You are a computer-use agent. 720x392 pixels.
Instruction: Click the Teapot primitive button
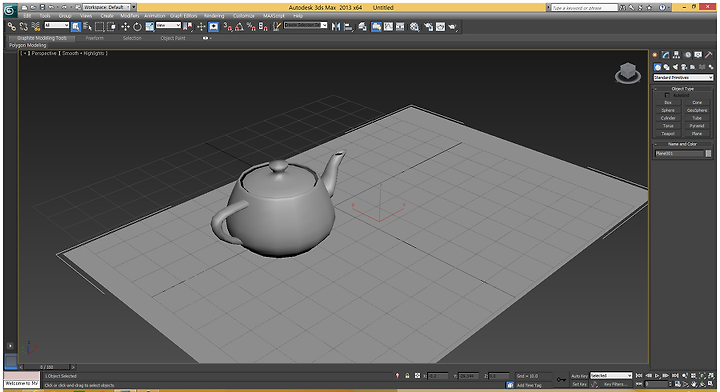click(x=668, y=134)
